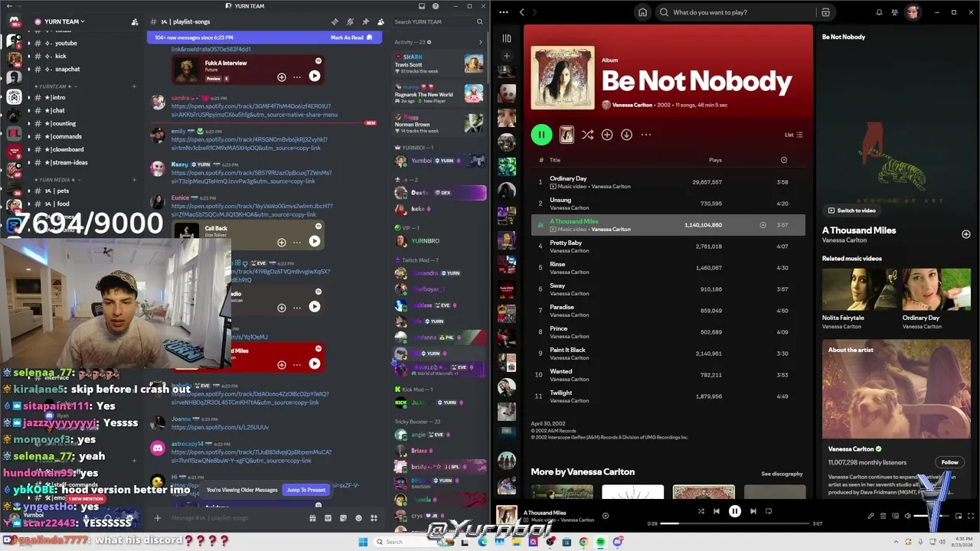Open Threads in Discord channel header

(335, 21)
